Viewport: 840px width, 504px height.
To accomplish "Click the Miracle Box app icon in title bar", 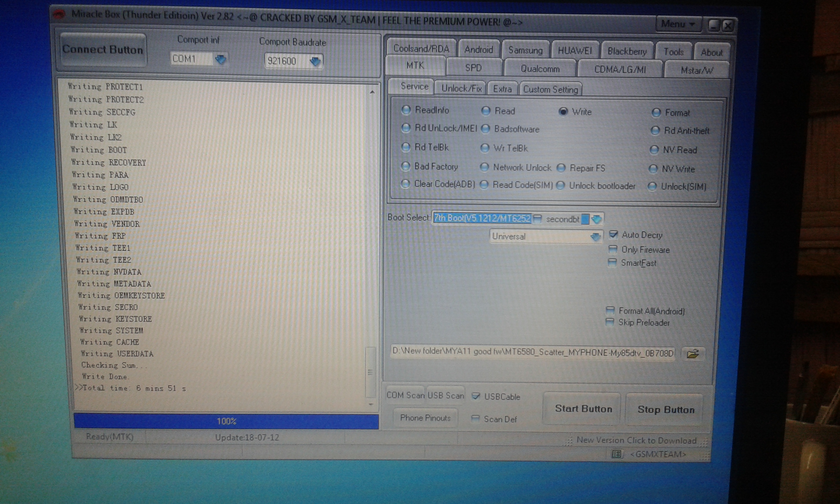I will (x=60, y=15).
